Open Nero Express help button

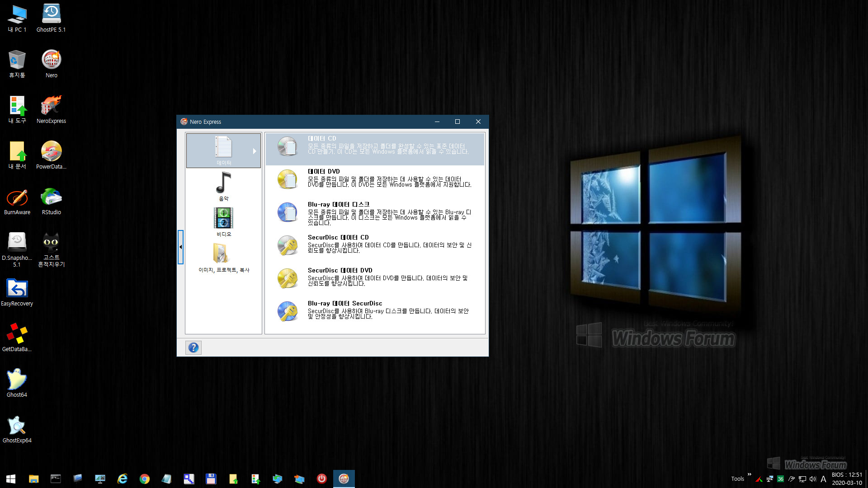[193, 347]
